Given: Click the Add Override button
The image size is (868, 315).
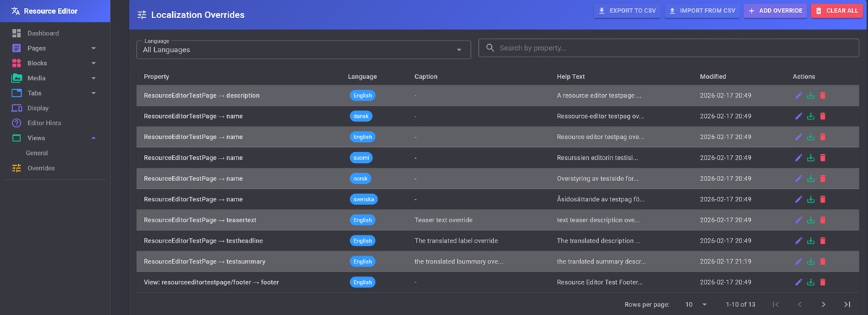Looking at the screenshot, I should click(x=775, y=11).
